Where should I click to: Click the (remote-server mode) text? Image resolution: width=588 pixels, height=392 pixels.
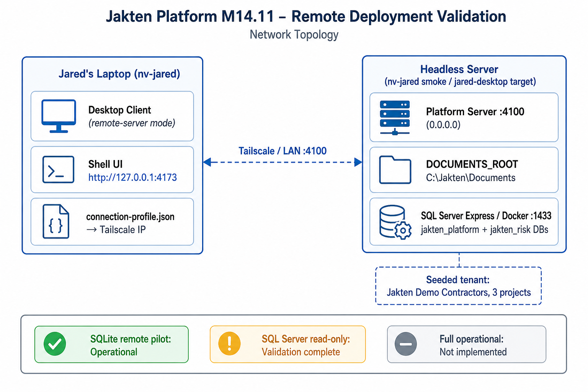tap(132, 123)
